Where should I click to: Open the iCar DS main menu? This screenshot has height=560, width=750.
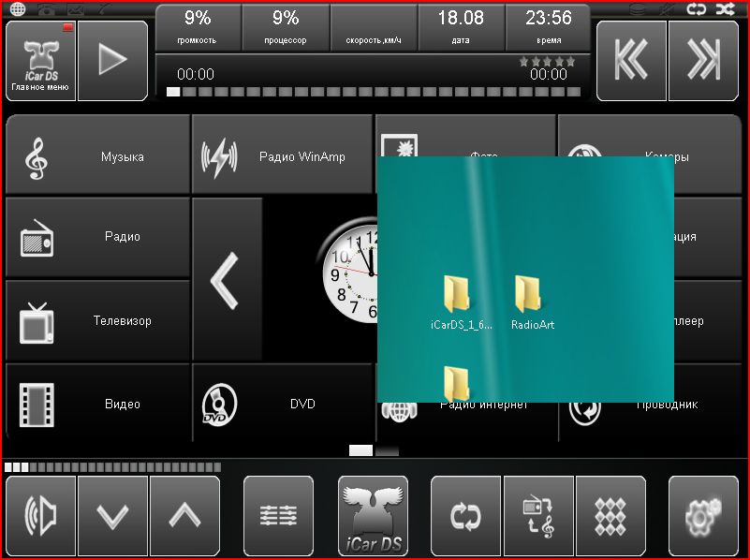[x=41, y=61]
